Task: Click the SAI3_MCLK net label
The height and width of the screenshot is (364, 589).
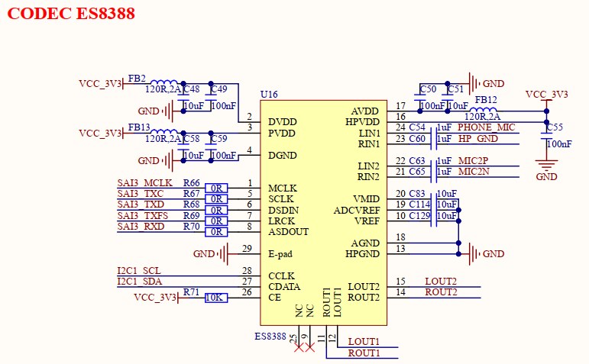Action: [x=145, y=183]
